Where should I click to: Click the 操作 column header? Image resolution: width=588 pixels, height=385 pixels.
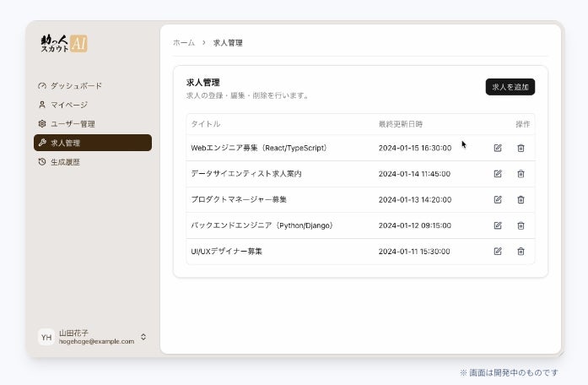(523, 124)
